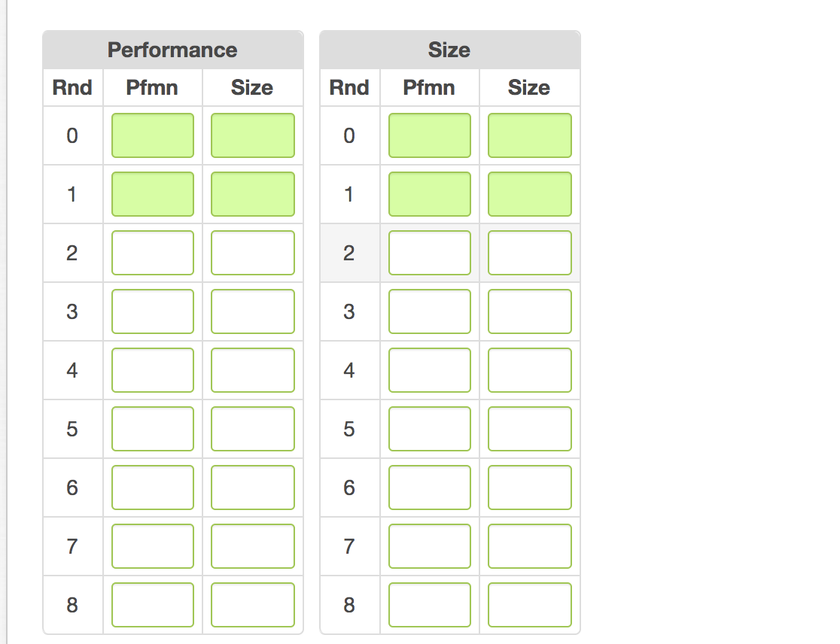Focus Performance table Pfmn box for round 3
This screenshot has height=644, width=840.
153,311
